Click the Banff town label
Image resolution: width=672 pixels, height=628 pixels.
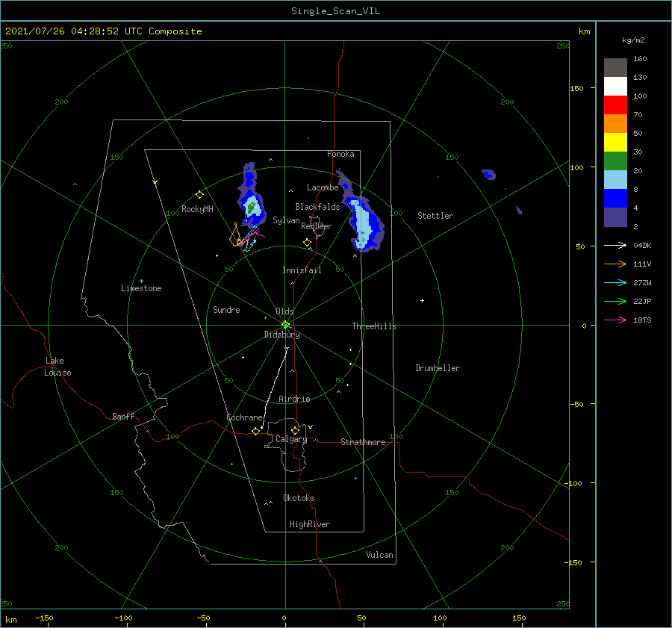click(x=123, y=416)
